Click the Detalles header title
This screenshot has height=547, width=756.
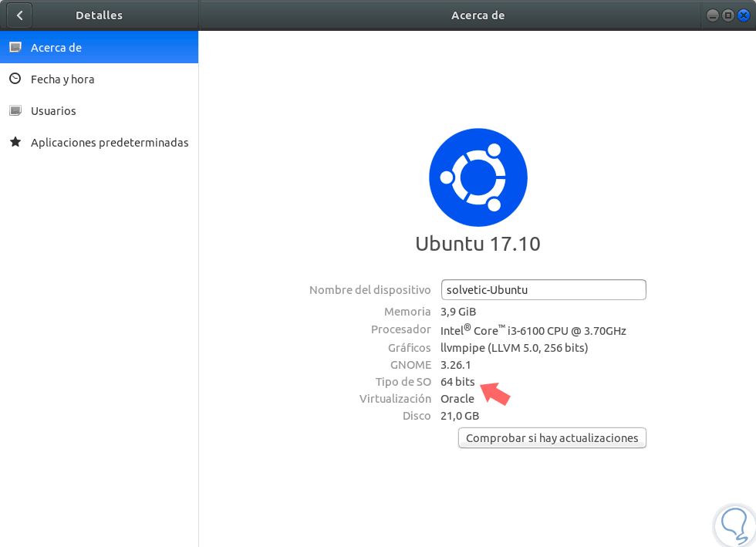pos(99,15)
